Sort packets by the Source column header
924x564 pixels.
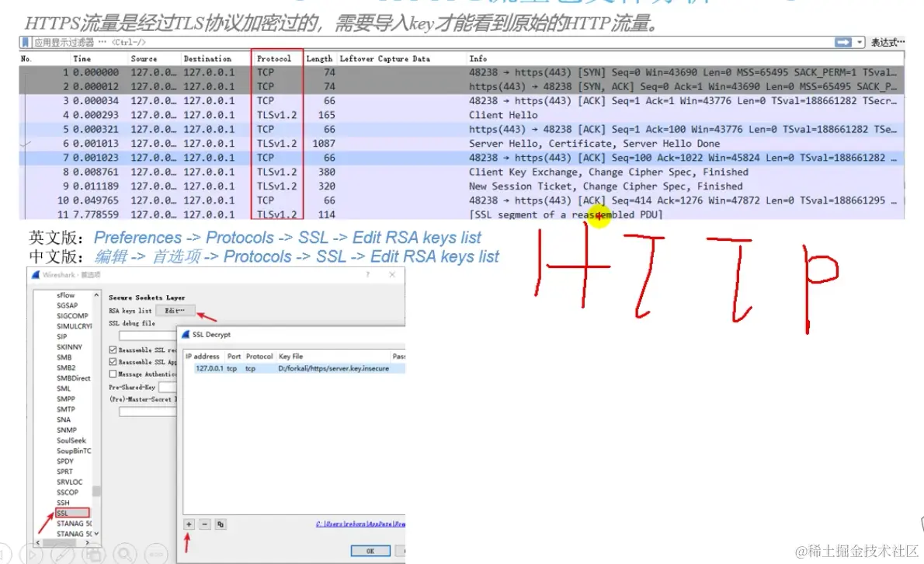click(144, 59)
